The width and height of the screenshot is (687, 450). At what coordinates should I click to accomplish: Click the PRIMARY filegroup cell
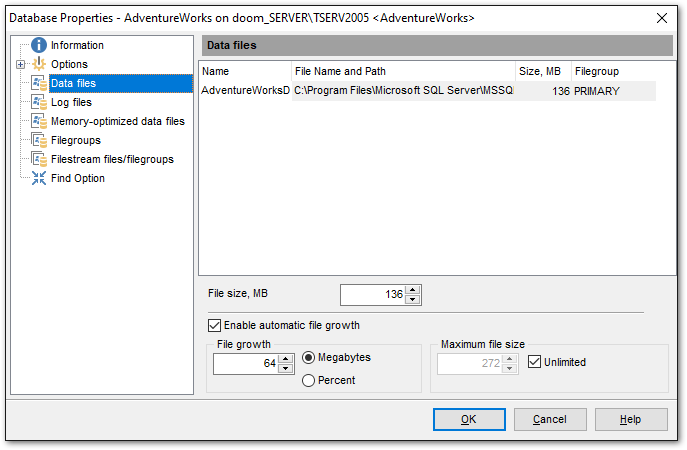click(614, 91)
